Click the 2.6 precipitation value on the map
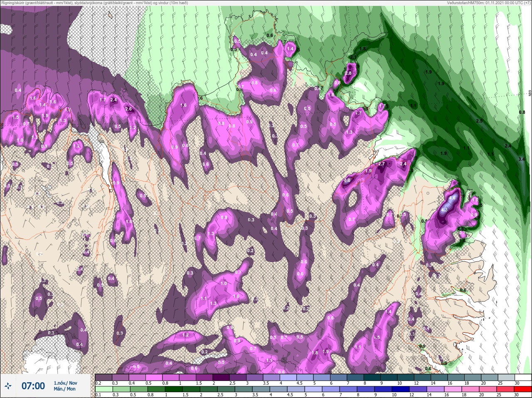The width and height of the screenshot is (532, 398). [x=128, y=109]
